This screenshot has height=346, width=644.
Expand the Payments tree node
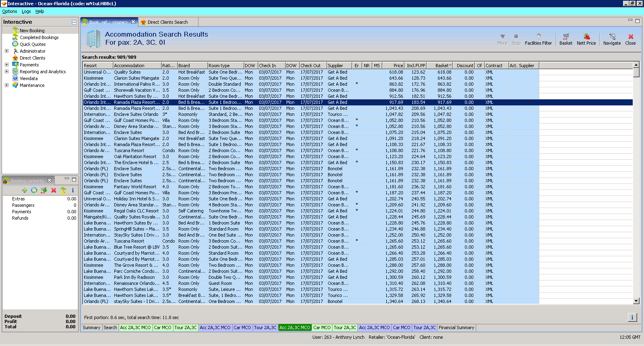pos(6,65)
